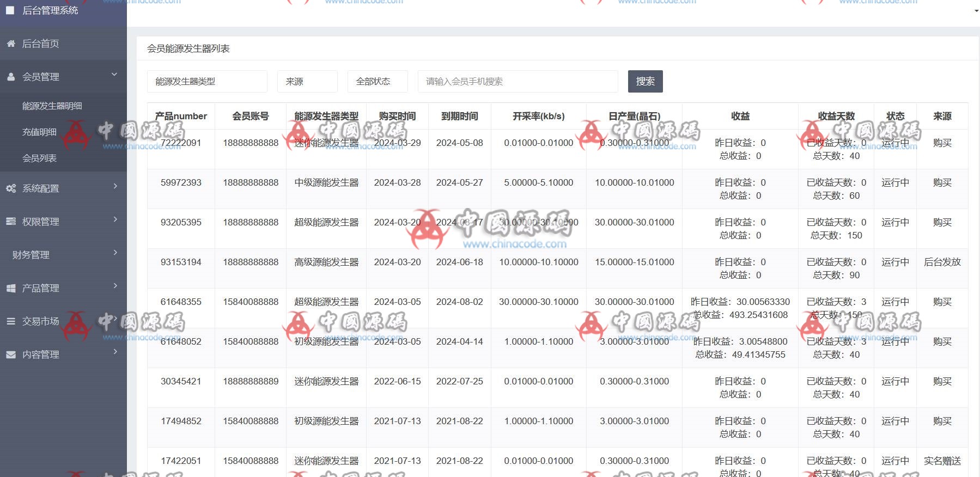Image resolution: width=980 pixels, height=477 pixels.
Task: Click account 18888888889 in table
Action: coord(251,381)
